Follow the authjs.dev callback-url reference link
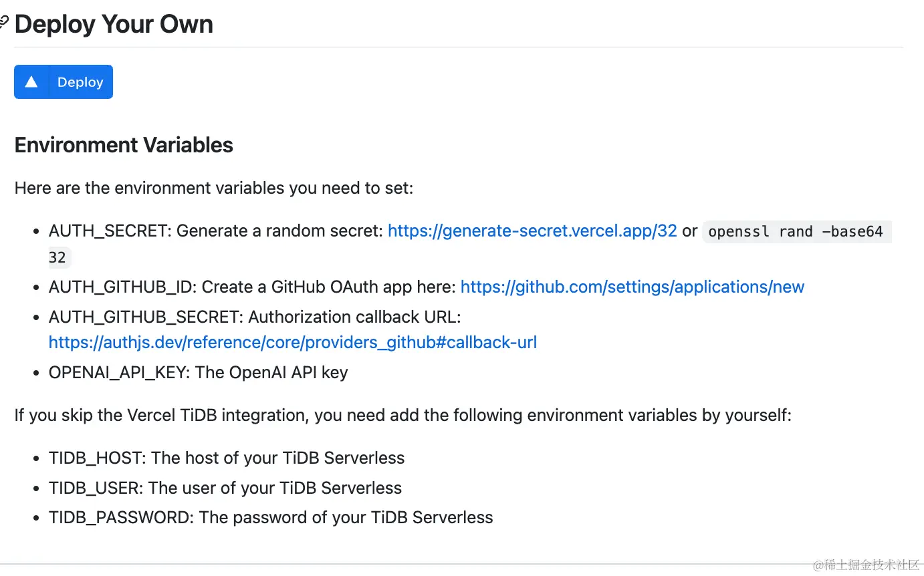Image resolution: width=924 pixels, height=576 pixels. [x=292, y=343]
